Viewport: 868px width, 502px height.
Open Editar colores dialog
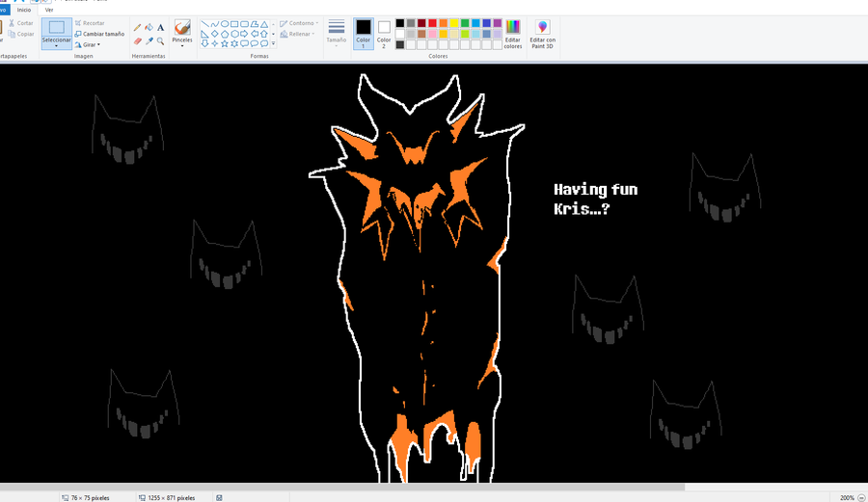coord(513,34)
